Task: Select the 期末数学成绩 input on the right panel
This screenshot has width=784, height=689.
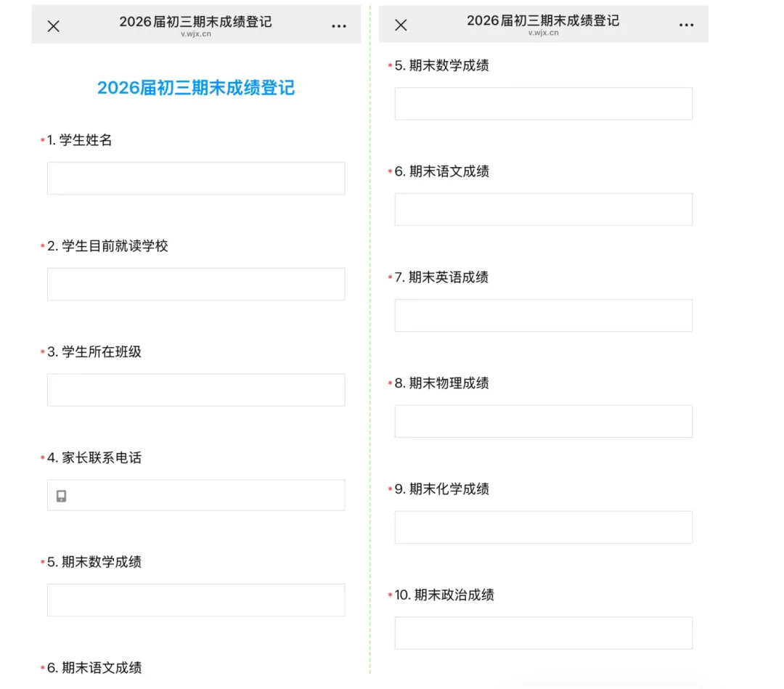Action: tap(542, 103)
